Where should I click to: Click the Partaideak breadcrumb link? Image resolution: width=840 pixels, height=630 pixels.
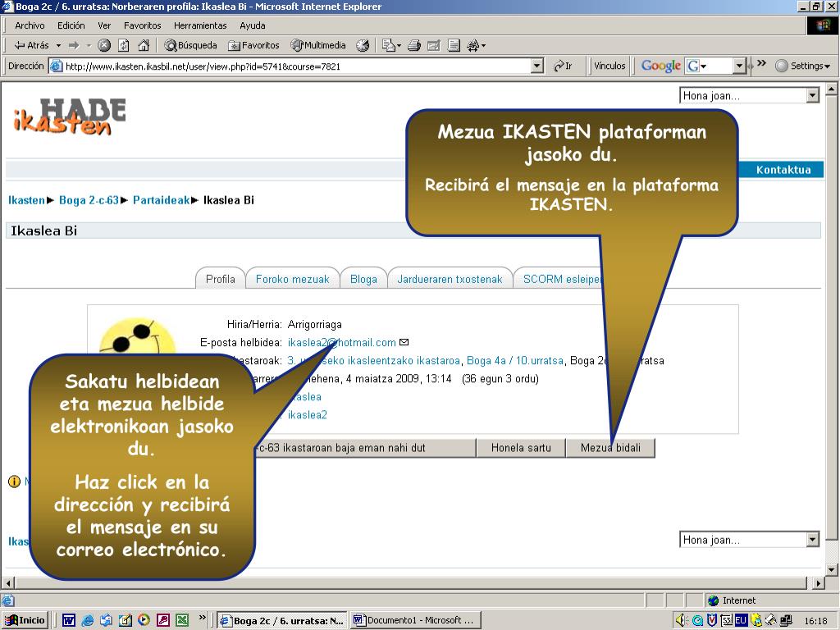(161, 200)
